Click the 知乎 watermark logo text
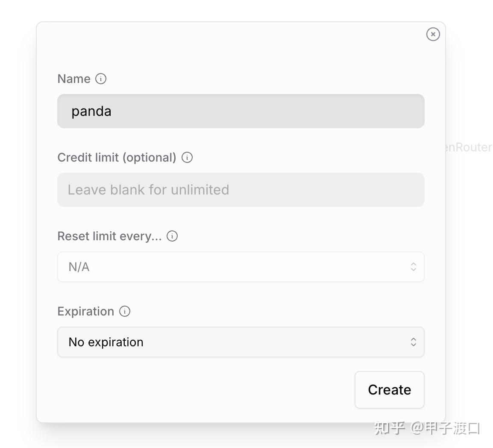The image size is (493, 448). pos(389,428)
